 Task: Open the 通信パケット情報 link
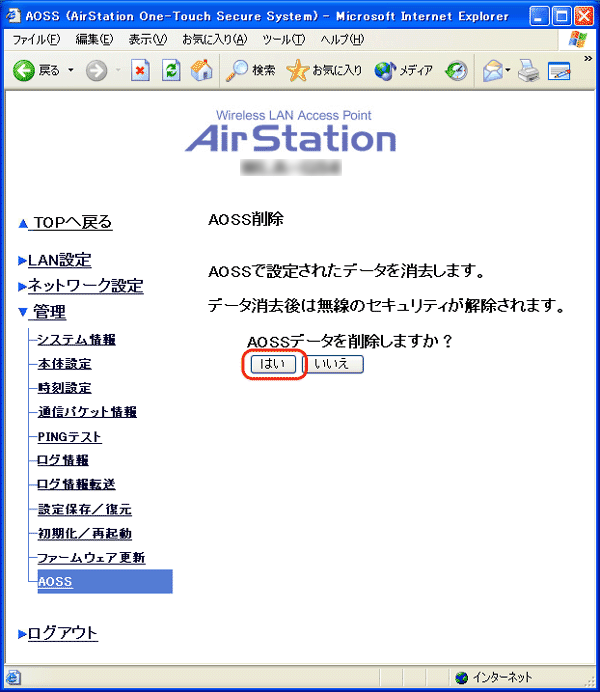87,412
